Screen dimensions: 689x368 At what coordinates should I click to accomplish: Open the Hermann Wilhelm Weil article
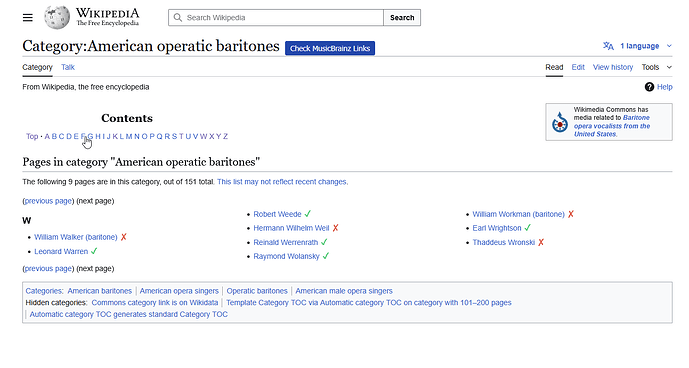291,228
